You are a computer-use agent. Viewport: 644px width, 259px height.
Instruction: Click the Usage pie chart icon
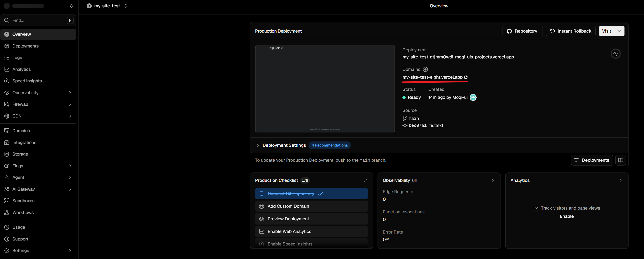pyautogui.click(x=7, y=227)
